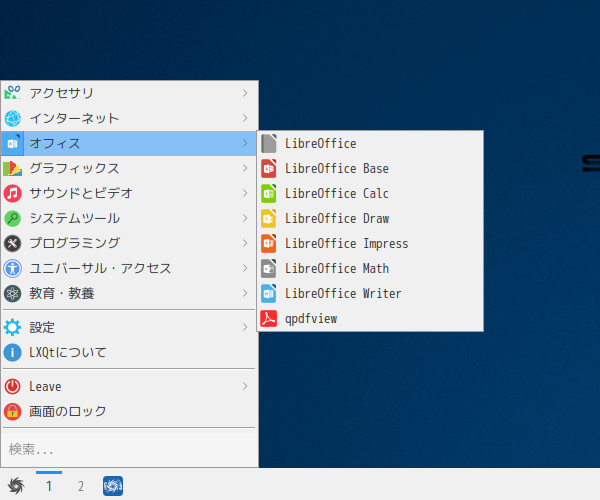The height and width of the screenshot is (500, 600).
Task: Click the LibreOffice Draw icon
Action: [x=269, y=218]
